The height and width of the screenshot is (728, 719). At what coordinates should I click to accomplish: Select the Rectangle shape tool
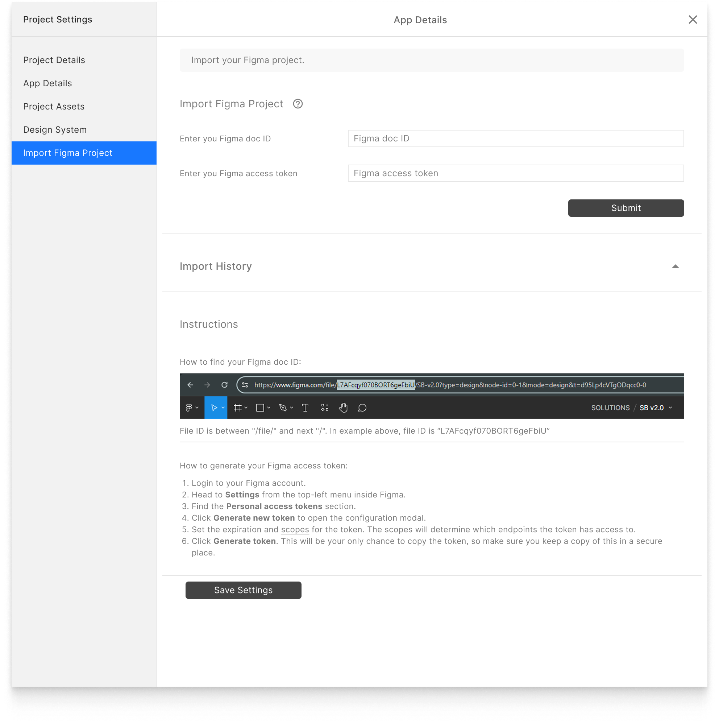[260, 408]
